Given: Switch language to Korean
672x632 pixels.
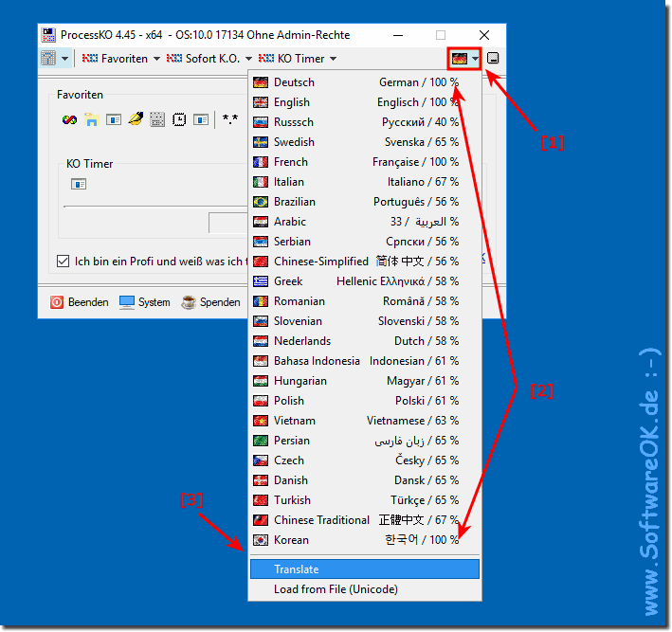Looking at the screenshot, I should coord(364,540).
